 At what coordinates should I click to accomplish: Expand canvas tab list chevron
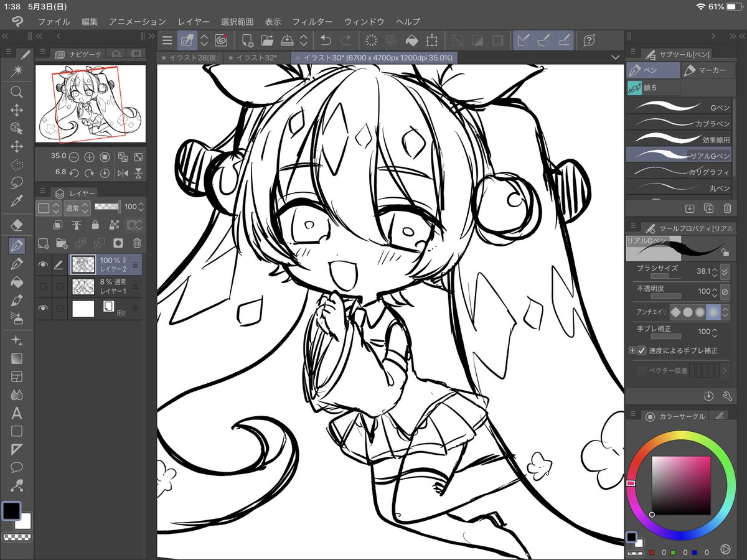(x=616, y=57)
